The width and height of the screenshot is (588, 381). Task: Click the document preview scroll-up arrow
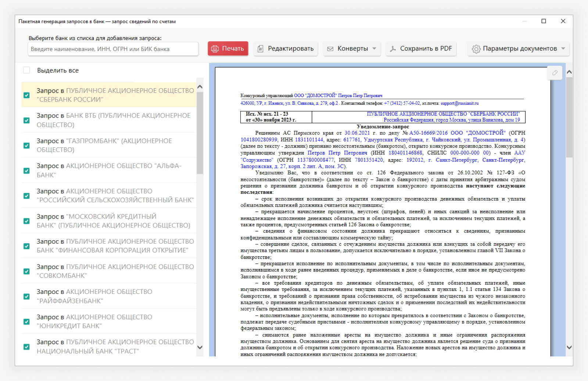point(569,72)
